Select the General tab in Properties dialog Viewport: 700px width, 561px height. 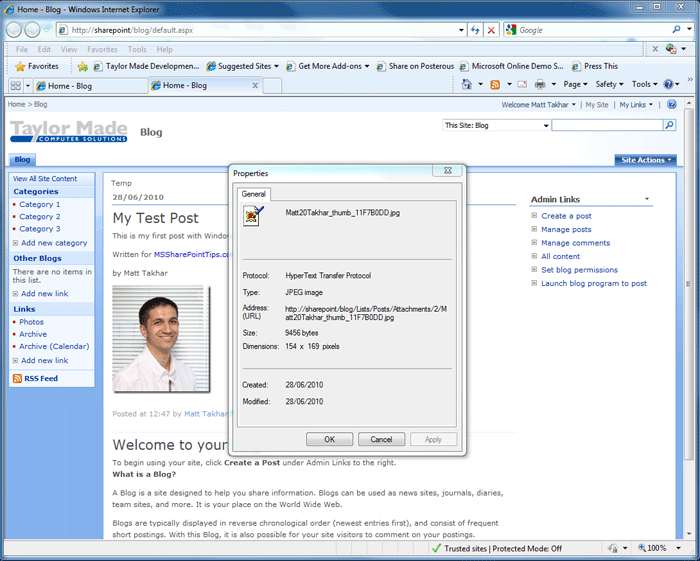click(254, 194)
